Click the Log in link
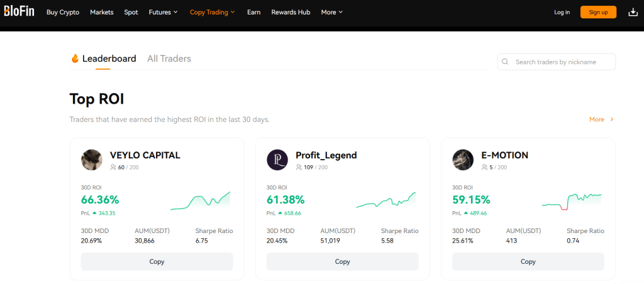Screen dimensions: 644x284 coord(562,12)
